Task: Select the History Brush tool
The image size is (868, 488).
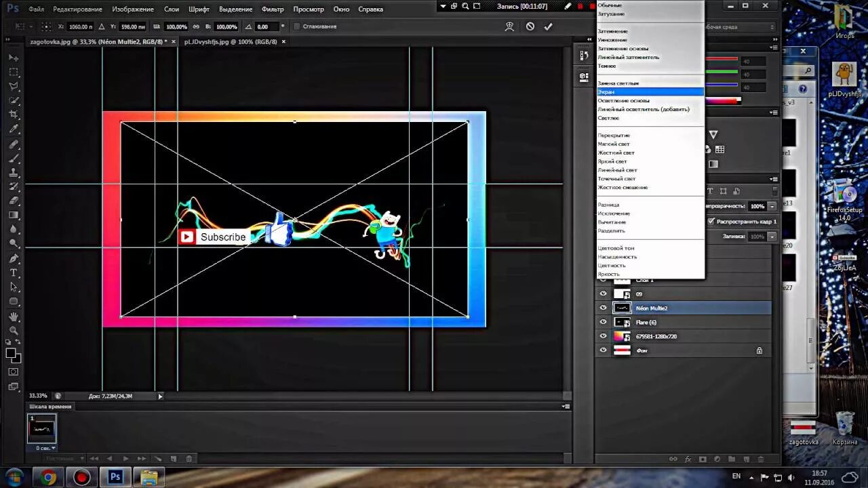Action: (x=14, y=187)
